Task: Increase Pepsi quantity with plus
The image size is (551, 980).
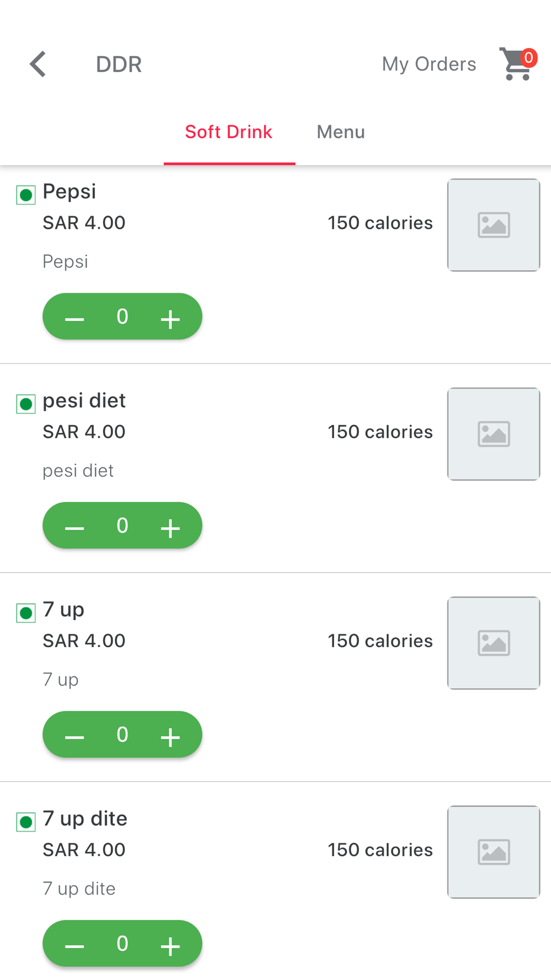Action: 170,319
